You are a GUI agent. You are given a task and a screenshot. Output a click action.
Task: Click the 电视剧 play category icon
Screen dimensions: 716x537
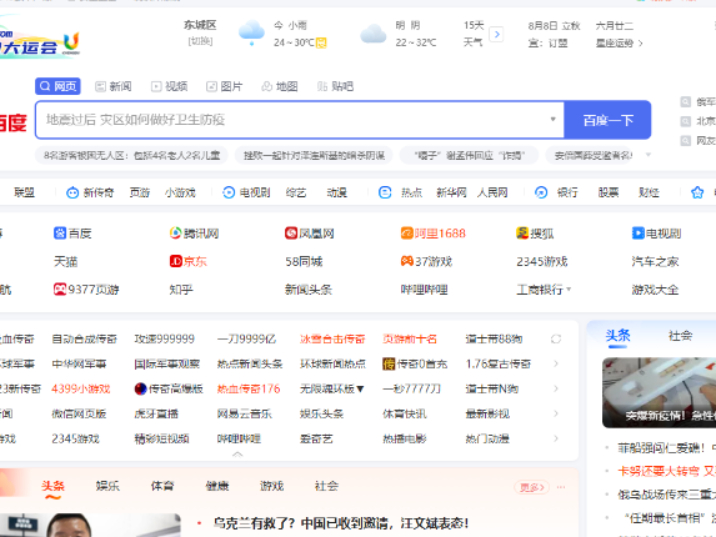pos(228,193)
